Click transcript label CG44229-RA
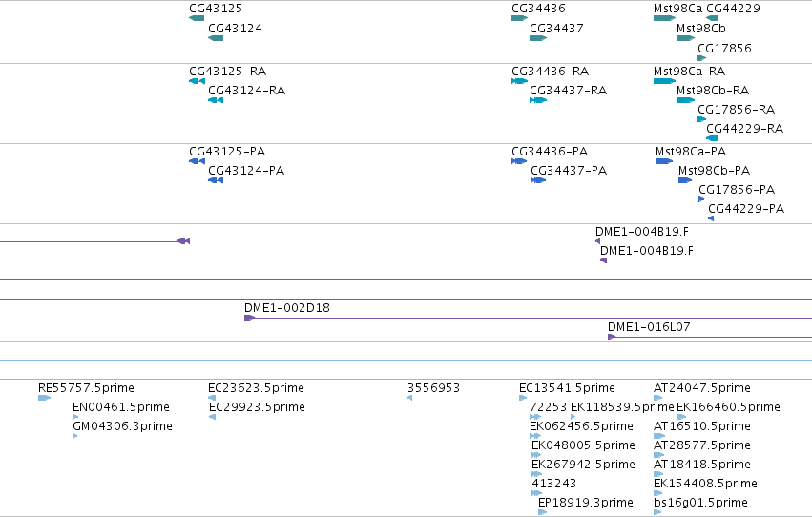 click(x=745, y=129)
